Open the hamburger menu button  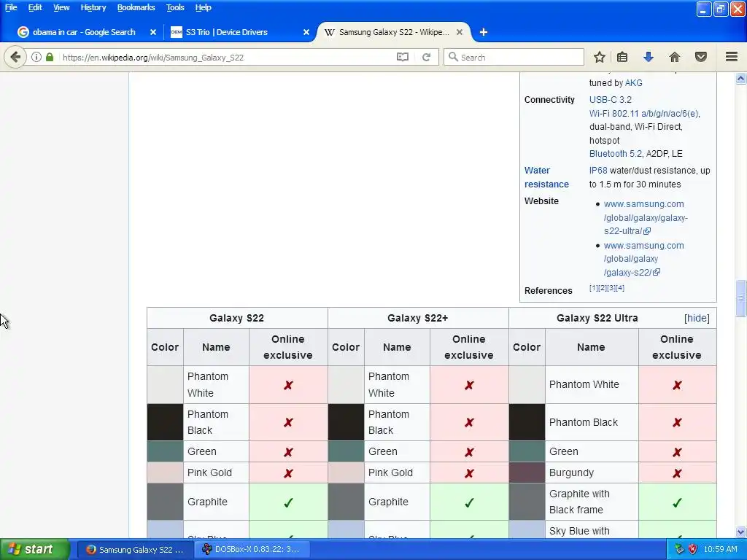tap(732, 57)
